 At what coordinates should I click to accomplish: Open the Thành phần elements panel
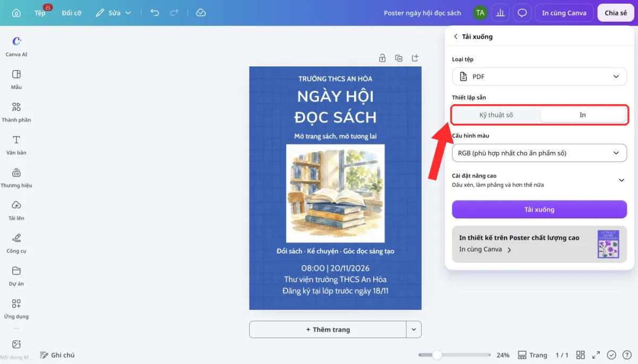(16, 112)
